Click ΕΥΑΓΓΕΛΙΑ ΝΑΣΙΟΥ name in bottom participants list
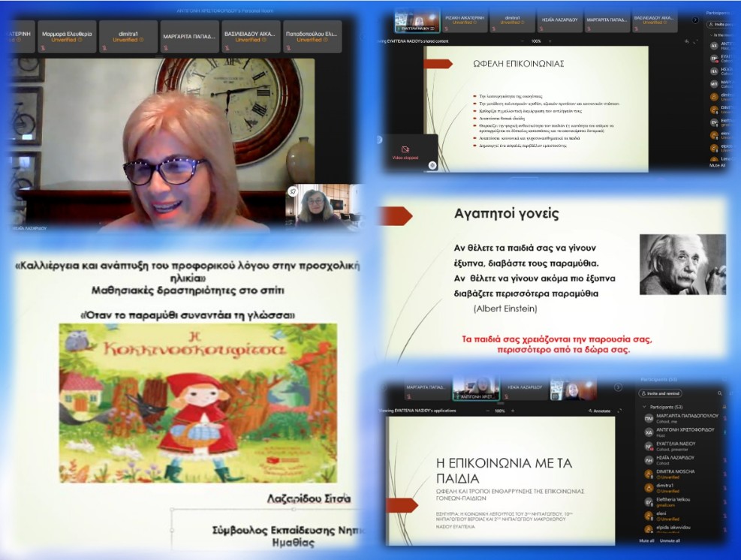Viewport: 741px width, 560px height. tap(676, 444)
